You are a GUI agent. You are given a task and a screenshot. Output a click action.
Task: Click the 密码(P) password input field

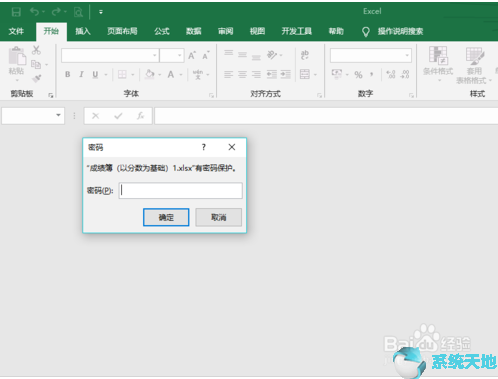tap(181, 190)
